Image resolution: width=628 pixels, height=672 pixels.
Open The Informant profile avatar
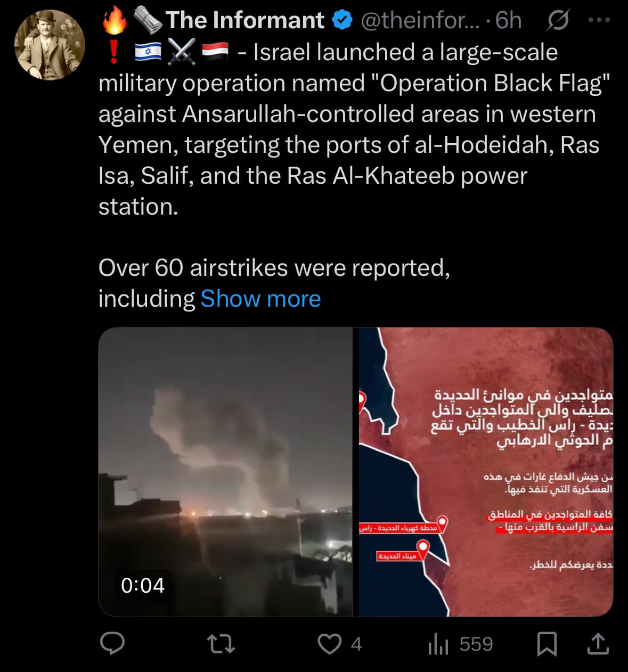point(50,45)
